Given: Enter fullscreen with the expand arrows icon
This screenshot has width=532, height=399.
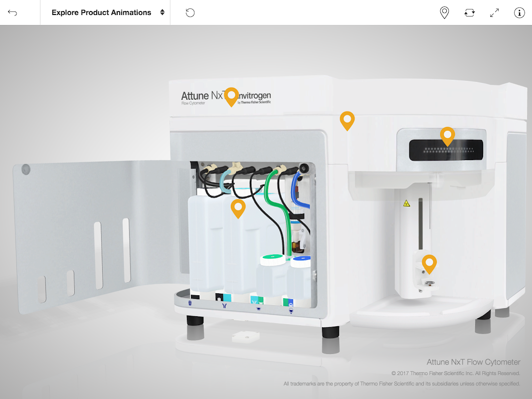Looking at the screenshot, I should point(494,12).
